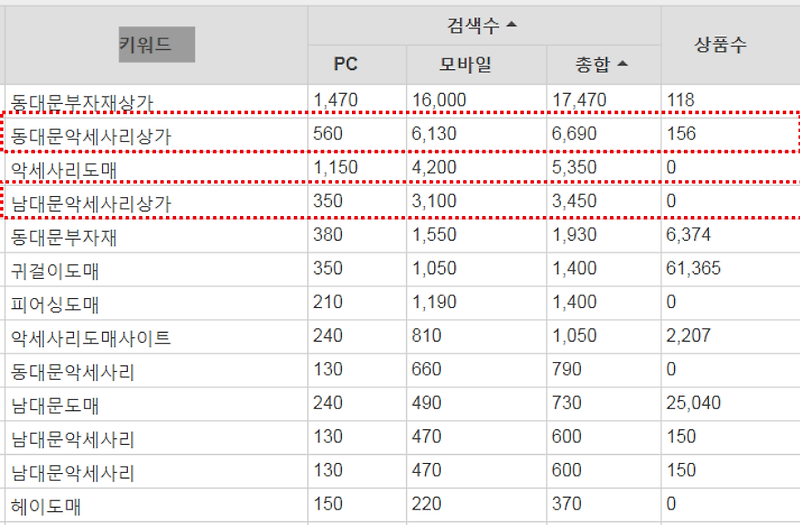
Task: Click product count 156
Action: [x=681, y=134]
